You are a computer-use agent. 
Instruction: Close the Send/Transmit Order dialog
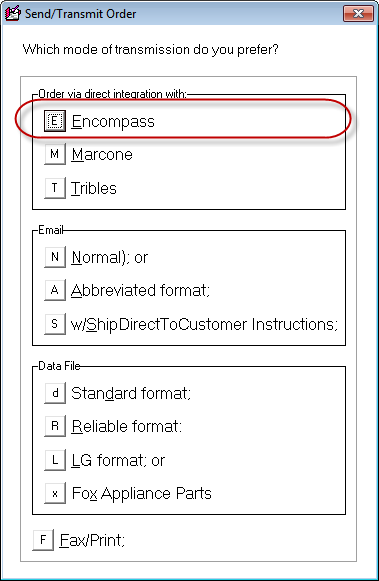coord(358,14)
